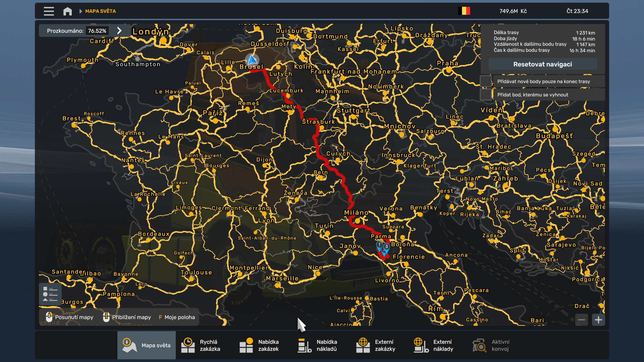This screenshot has height=362, width=644.
Task: Toggle zoom out with the minus control
Action: click(x=582, y=320)
